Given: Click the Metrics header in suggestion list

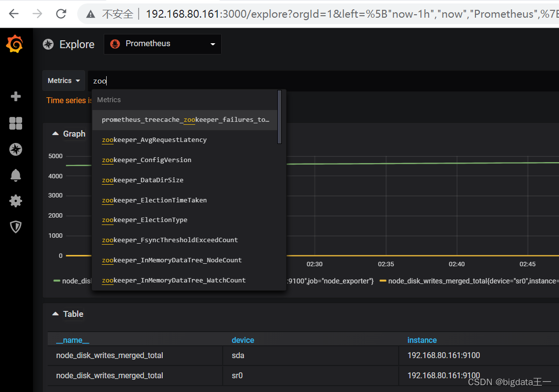Looking at the screenshot, I should tap(109, 100).
